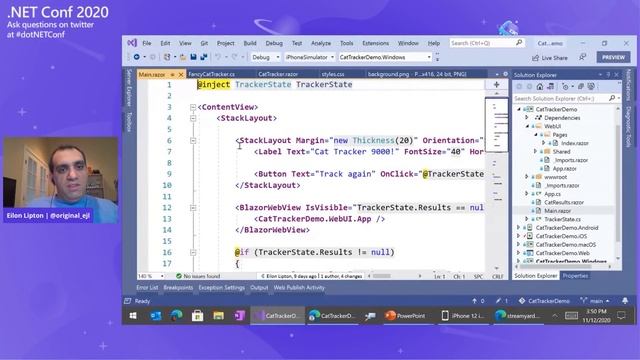The image size is (640, 360).
Task: Open the Output window tab
Action: tap(259, 288)
